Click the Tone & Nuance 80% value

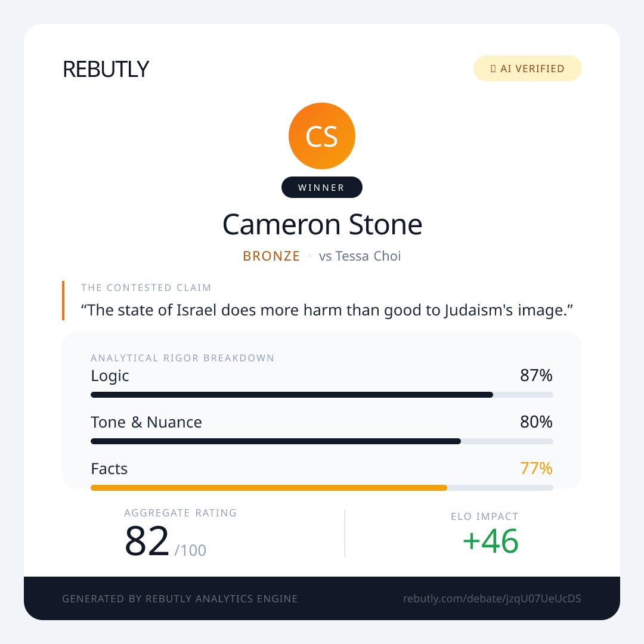[536, 422]
